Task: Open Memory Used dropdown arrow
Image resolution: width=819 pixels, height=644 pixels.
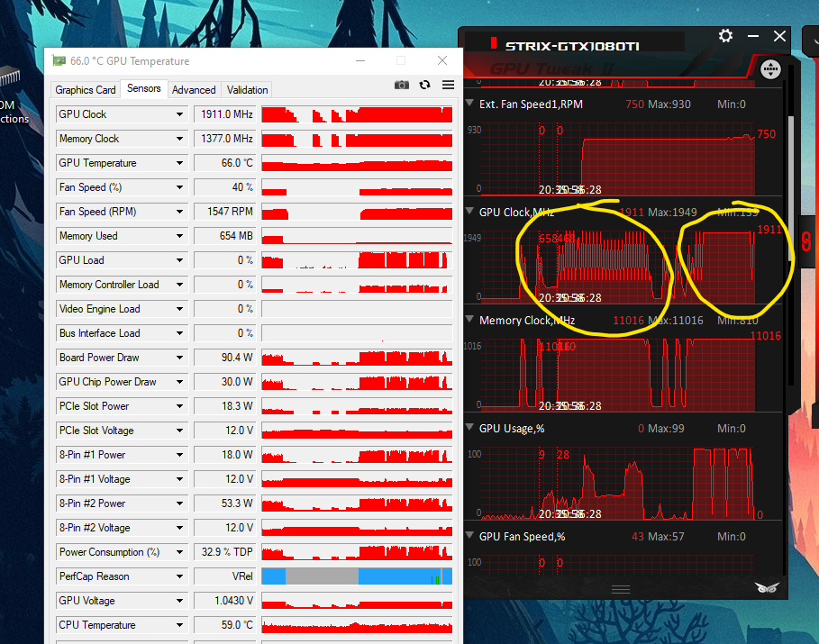Action: [x=179, y=236]
